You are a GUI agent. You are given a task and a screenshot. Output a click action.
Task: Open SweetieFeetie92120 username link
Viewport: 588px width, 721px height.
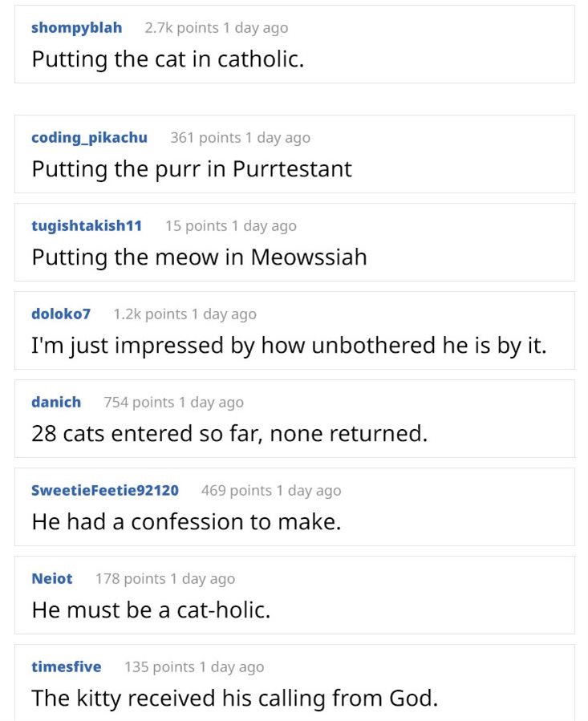tap(105, 491)
